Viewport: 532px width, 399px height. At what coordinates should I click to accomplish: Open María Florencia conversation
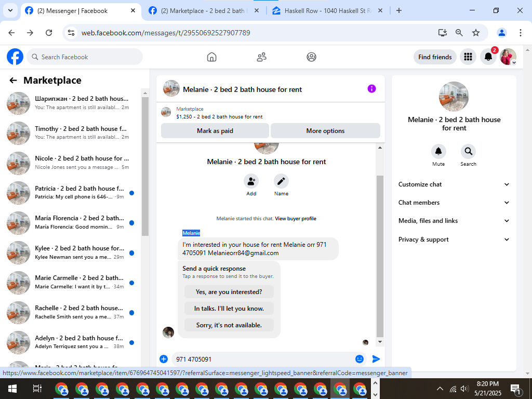(x=71, y=222)
